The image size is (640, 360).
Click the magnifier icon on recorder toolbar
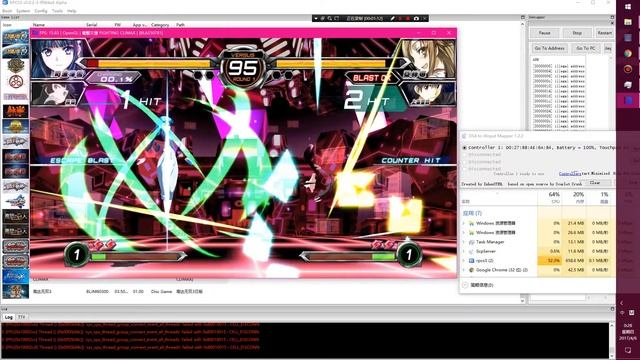pos(329,18)
